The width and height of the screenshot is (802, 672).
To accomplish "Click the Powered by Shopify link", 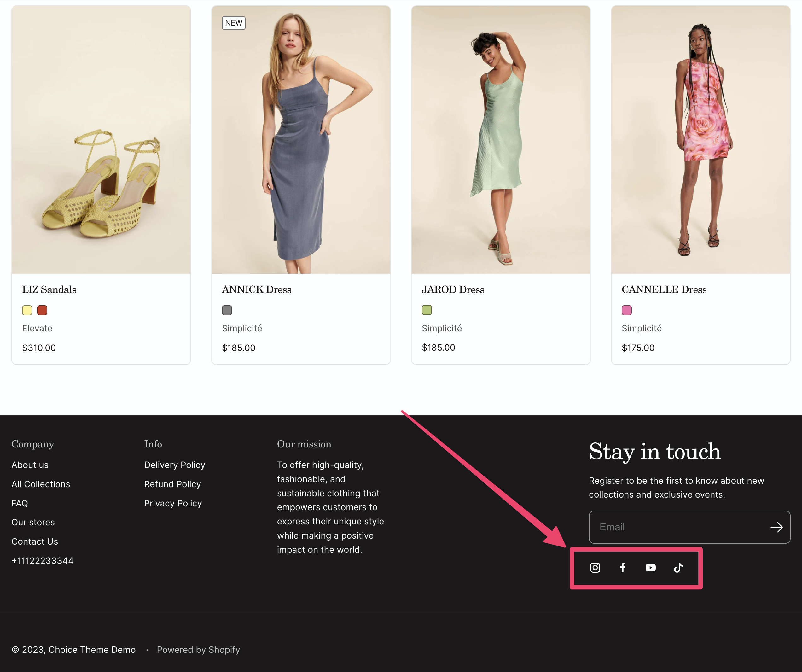I will coord(198,650).
